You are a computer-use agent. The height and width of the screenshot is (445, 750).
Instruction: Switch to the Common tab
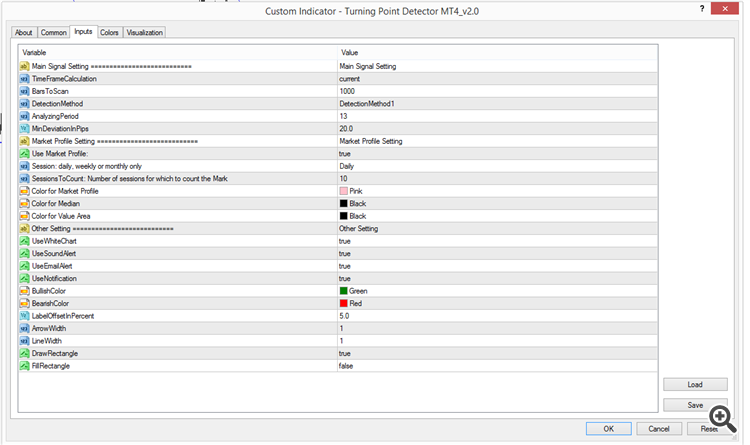[x=53, y=32]
